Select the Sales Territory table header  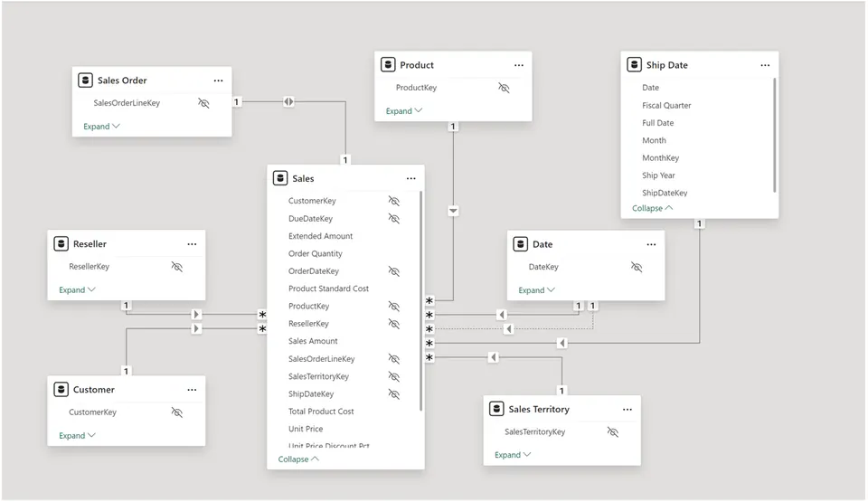tap(561, 409)
